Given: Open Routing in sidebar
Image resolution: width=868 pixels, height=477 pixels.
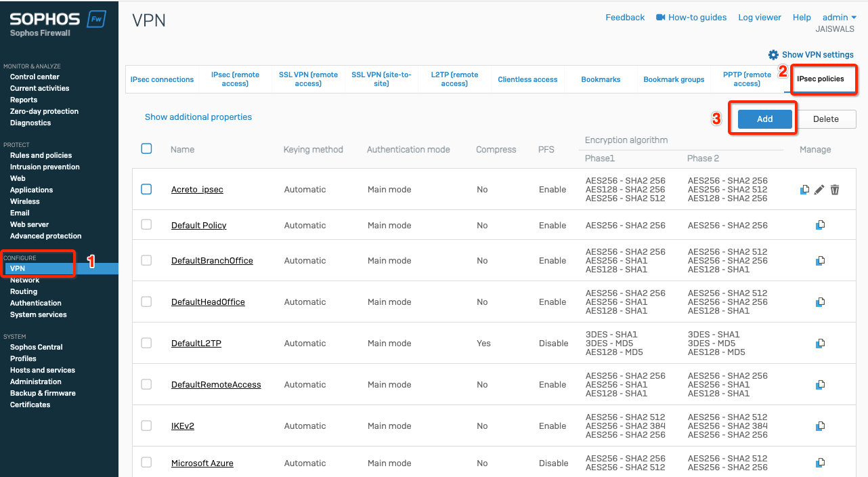Looking at the screenshot, I should (x=24, y=291).
